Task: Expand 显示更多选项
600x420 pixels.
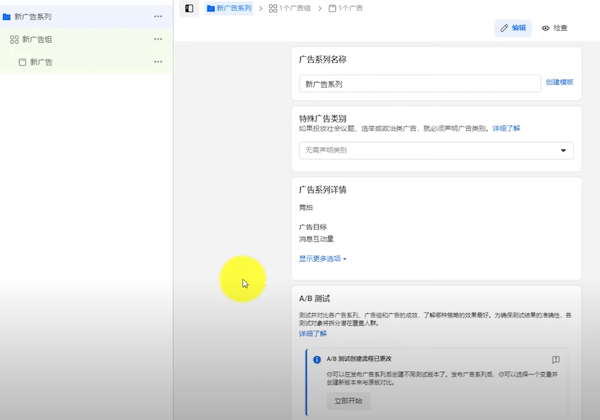Action: (322, 259)
